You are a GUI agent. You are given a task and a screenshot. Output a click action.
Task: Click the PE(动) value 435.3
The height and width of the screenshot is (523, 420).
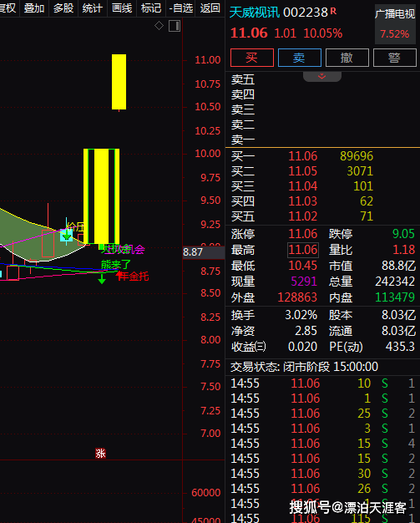coord(400,347)
